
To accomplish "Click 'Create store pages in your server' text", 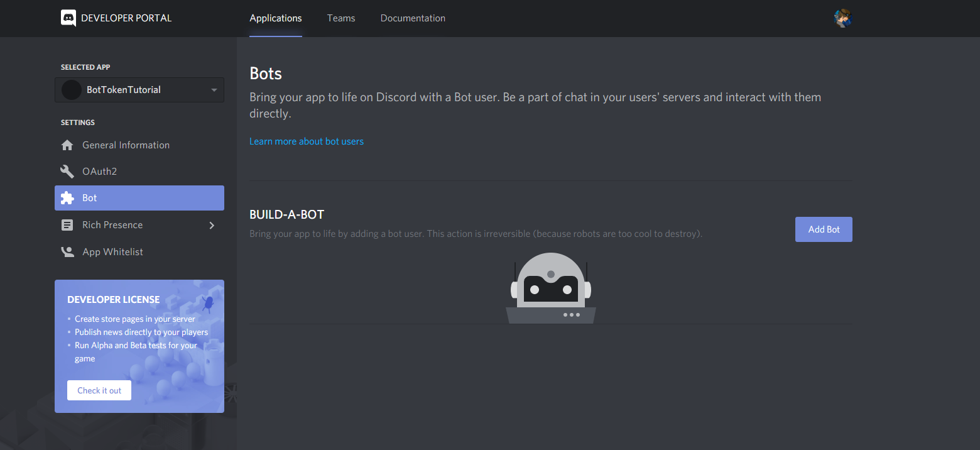I will click(135, 319).
